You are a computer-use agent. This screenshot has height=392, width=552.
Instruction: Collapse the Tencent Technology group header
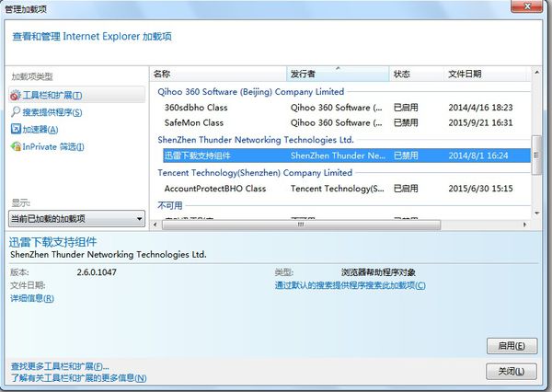click(255, 173)
